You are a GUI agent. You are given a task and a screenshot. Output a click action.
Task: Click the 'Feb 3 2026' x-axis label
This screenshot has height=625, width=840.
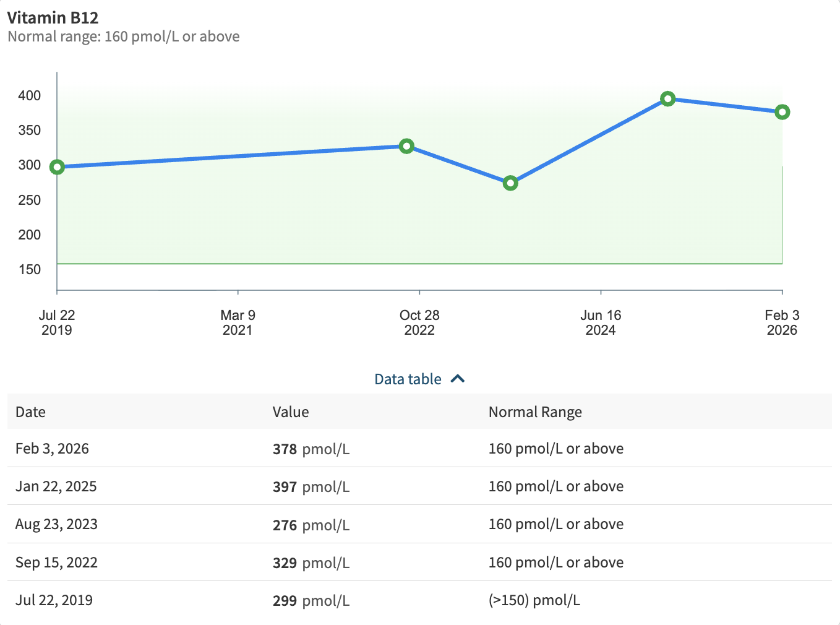[x=782, y=322]
